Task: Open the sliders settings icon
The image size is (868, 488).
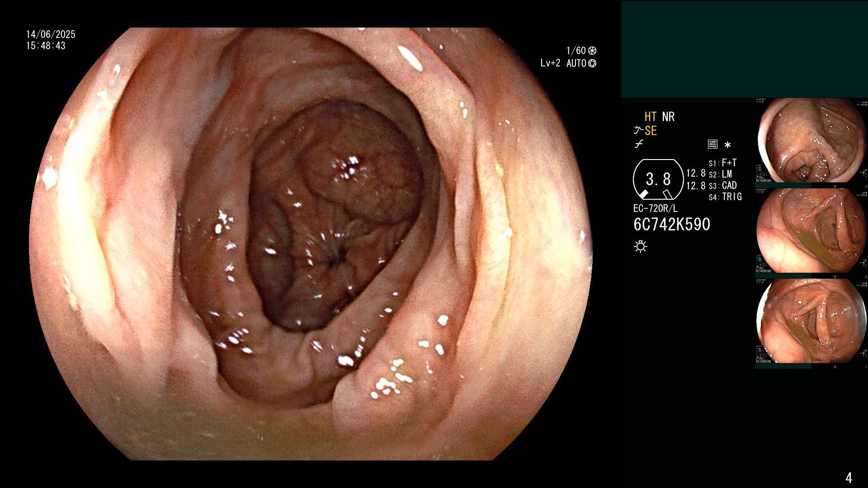Action: (712, 145)
